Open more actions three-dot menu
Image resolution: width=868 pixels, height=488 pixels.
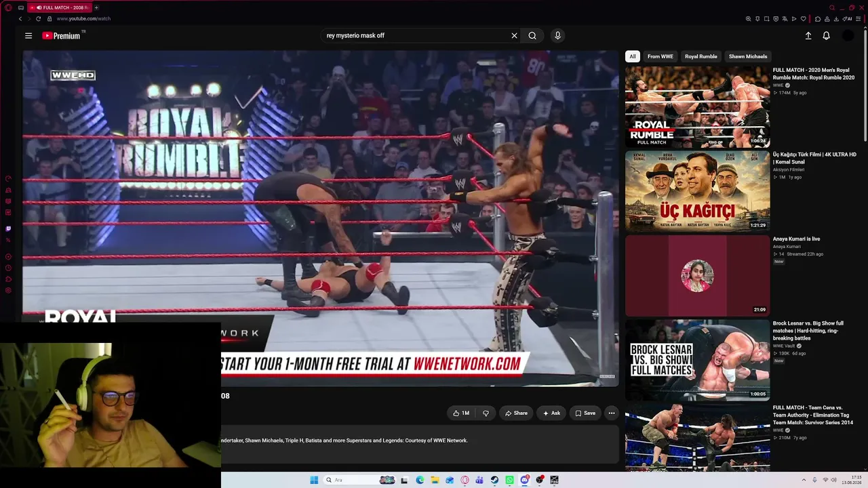(612, 413)
